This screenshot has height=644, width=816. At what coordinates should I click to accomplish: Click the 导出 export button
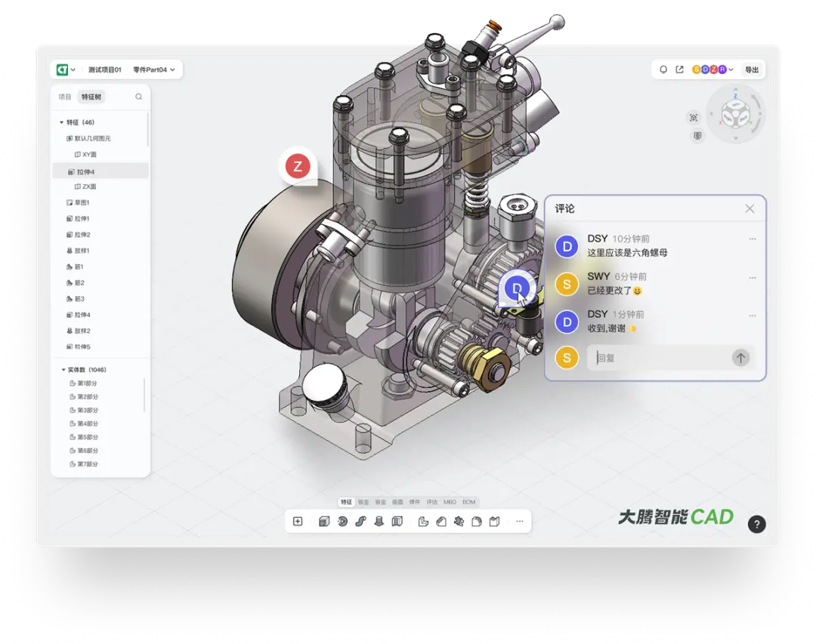(752, 69)
